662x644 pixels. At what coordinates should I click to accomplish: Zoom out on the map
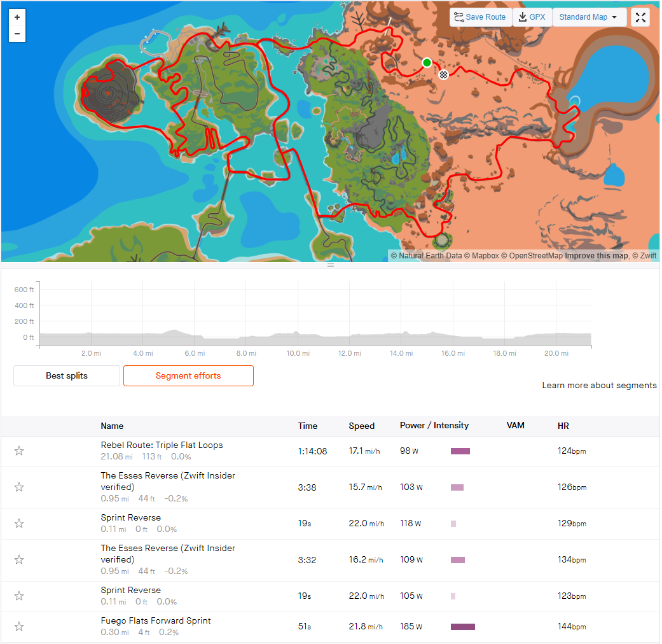coord(17,34)
